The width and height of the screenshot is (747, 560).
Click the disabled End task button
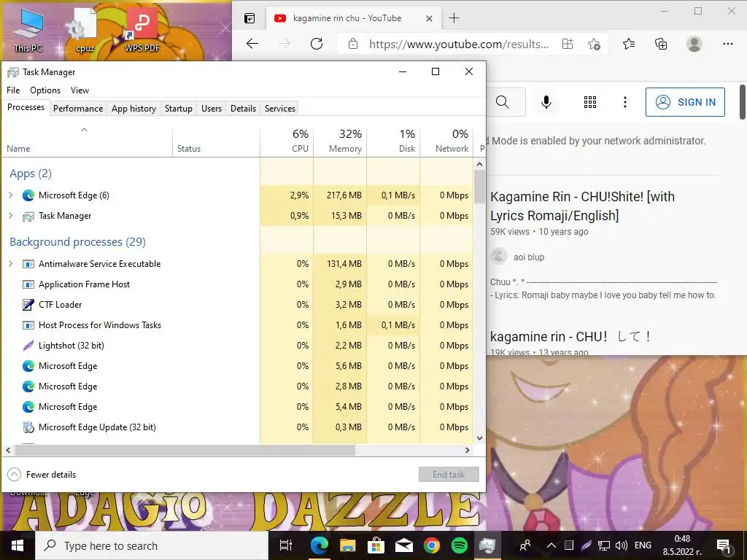[449, 474]
